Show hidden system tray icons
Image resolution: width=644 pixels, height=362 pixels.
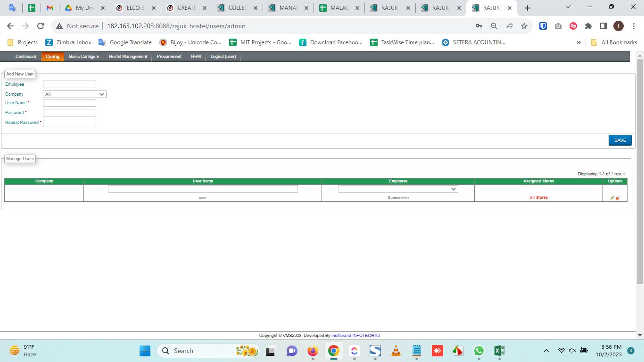click(x=546, y=351)
